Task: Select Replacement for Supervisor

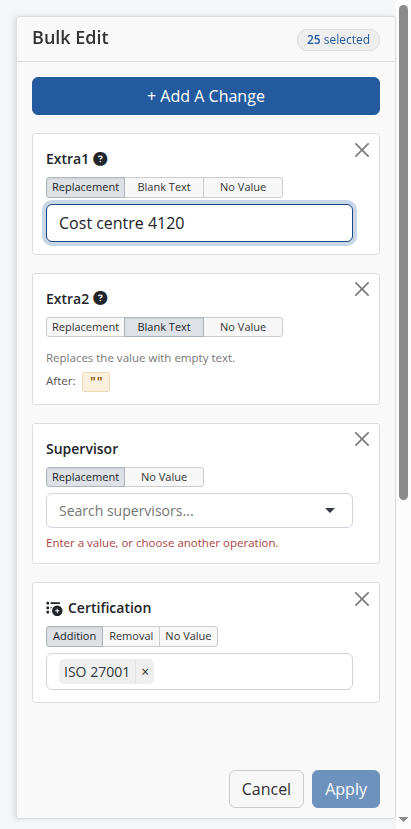Action: tap(86, 477)
